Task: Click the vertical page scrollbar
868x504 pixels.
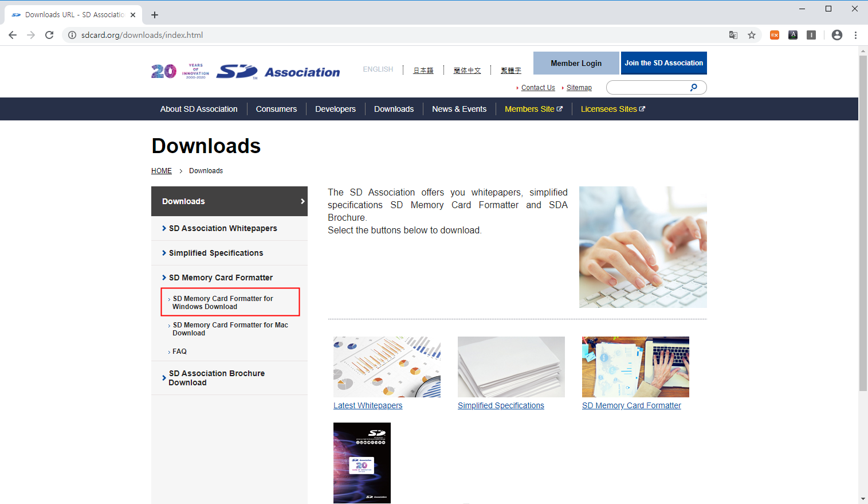Action: point(863,224)
